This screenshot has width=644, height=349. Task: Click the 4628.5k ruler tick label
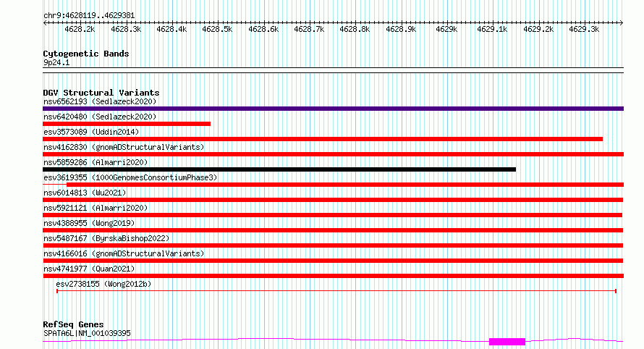pyautogui.click(x=217, y=29)
